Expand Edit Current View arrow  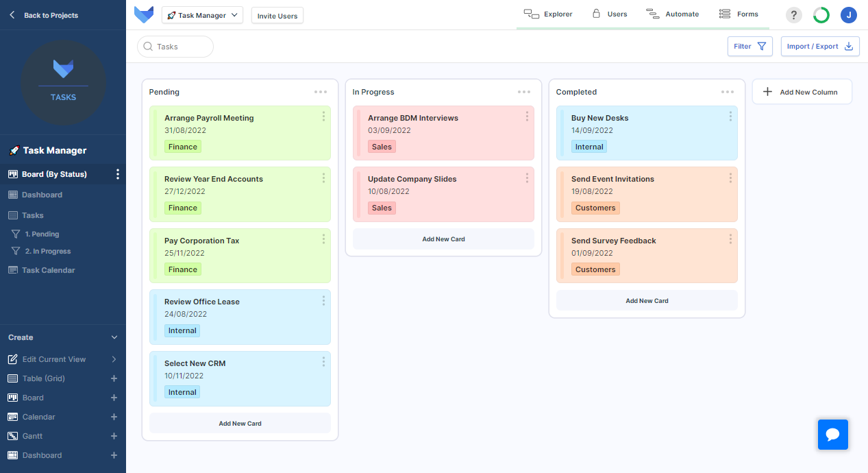pyautogui.click(x=114, y=359)
